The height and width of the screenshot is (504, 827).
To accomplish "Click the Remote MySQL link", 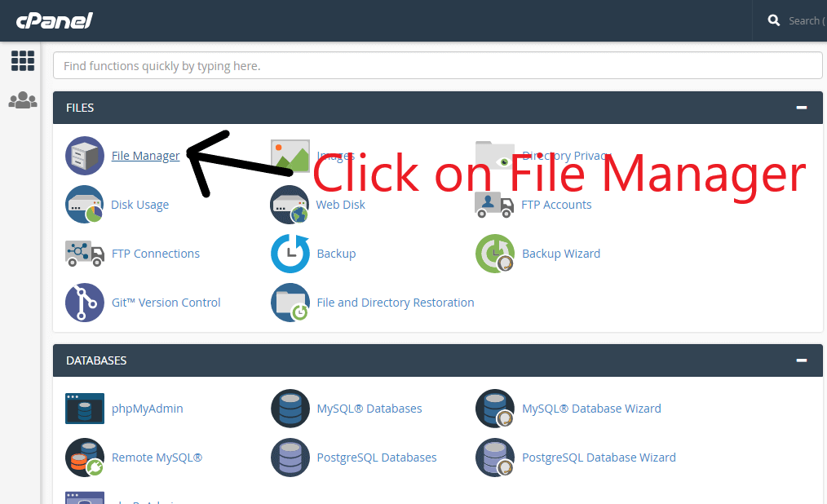I will (x=157, y=458).
